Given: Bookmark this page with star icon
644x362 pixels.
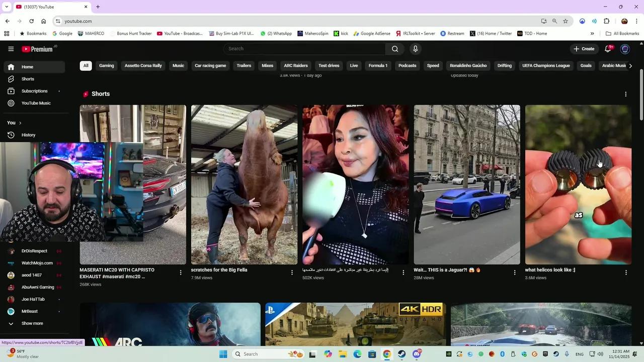Looking at the screenshot, I should click(x=566, y=21).
